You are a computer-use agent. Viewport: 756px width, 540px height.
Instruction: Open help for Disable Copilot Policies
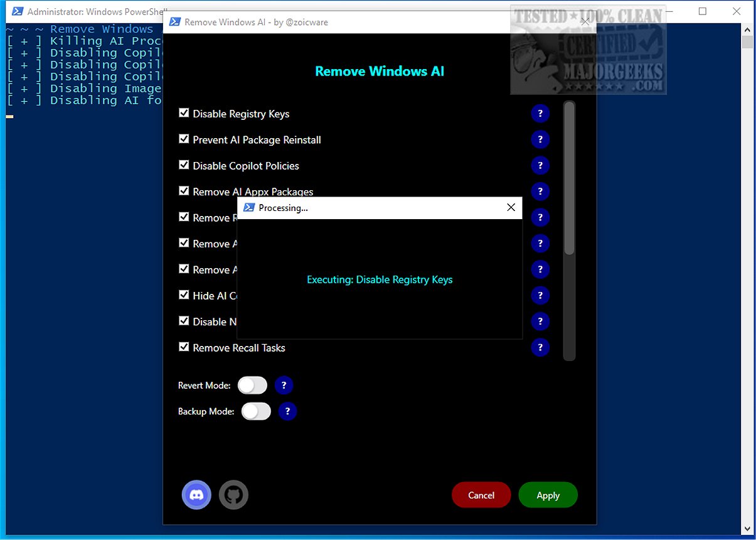(x=540, y=165)
